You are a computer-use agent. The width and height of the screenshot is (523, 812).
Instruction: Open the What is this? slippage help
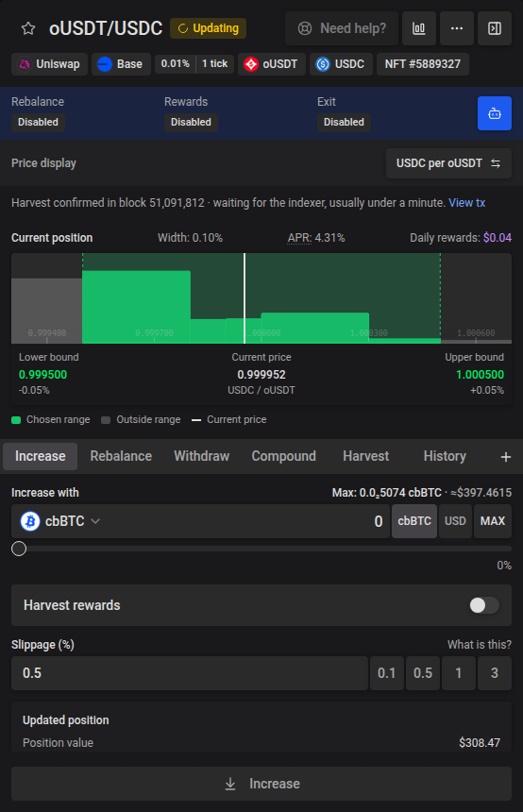480,645
